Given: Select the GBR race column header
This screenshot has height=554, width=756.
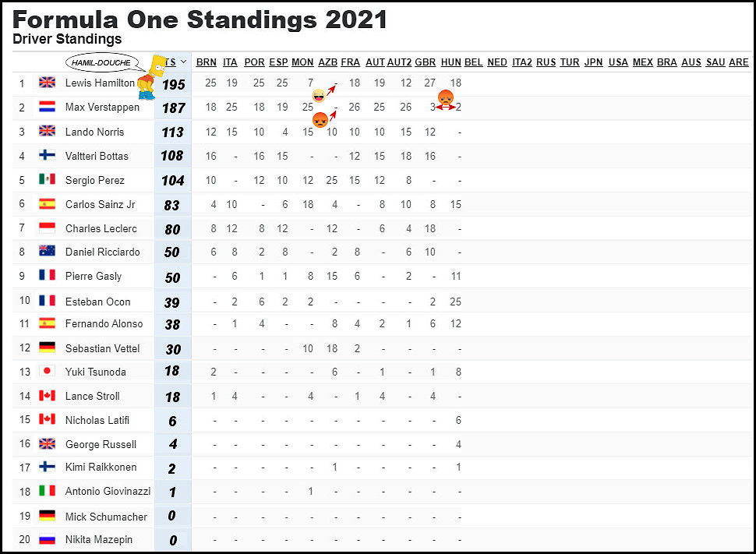Looking at the screenshot, I should [425, 62].
